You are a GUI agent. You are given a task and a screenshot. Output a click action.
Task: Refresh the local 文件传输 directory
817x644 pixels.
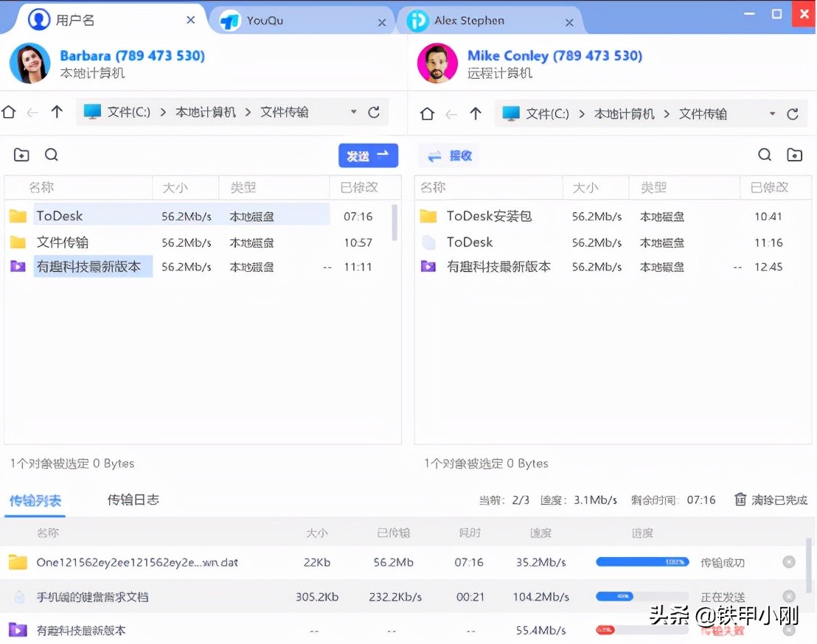pyautogui.click(x=375, y=111)
